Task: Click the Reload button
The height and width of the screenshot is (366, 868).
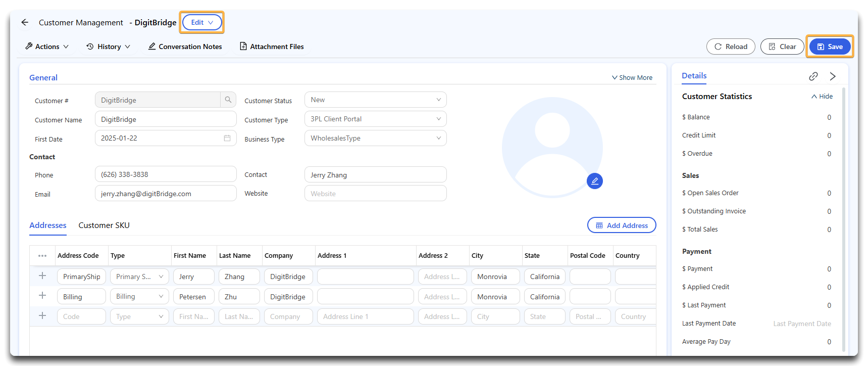Action: pos(731,47)
